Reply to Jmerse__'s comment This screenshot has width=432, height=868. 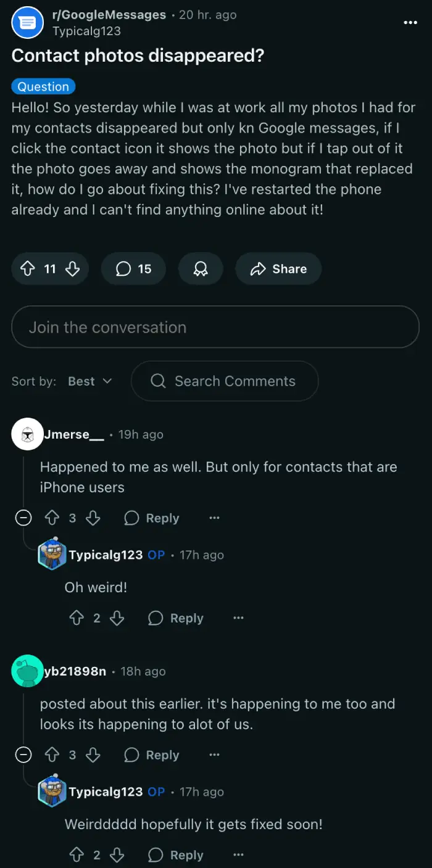pos(152,518)
